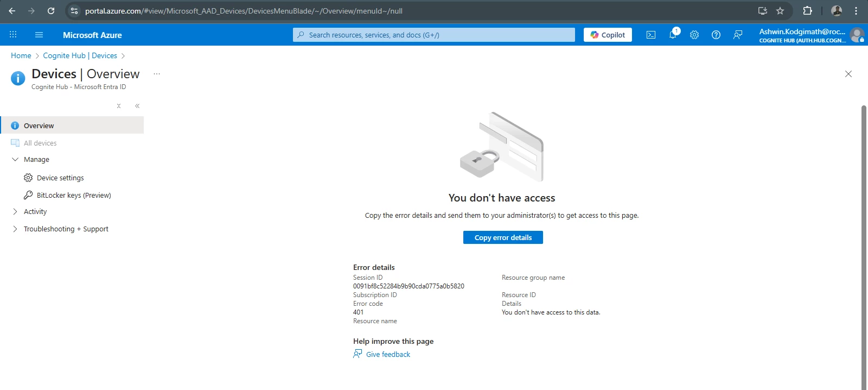The height and width of the screenshot is (390, 868).
Task: Click Give feedback link
Action: click(388, 354)
